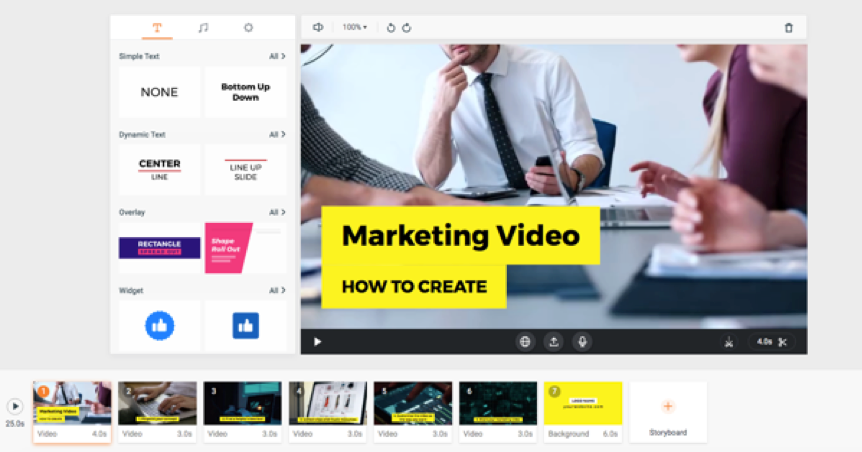This screenshot has width=862, height=452.
Task: Open the 100% zoom dropdown
Action: 354,28
